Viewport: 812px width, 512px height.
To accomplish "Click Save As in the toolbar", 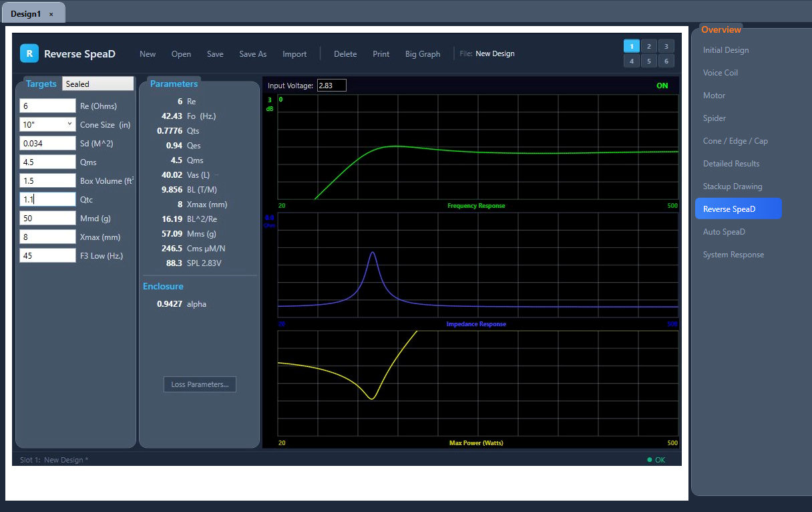I will (x=252, y=54).
